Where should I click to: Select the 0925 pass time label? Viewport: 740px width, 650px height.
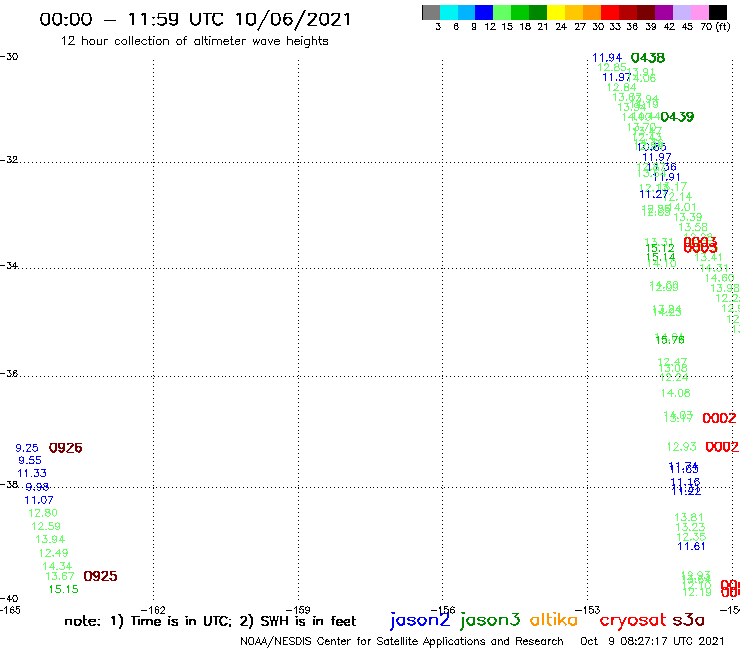click(x=101, y=576)
